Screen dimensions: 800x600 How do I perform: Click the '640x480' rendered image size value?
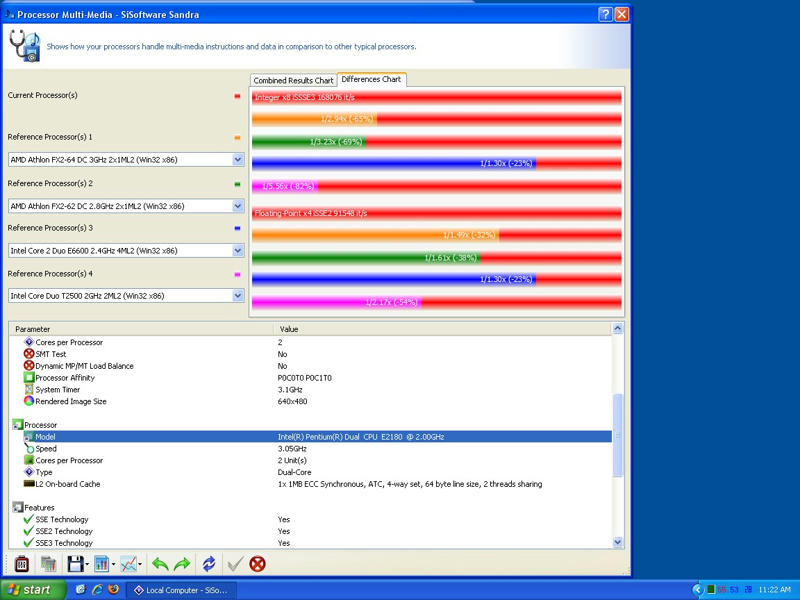(292, 402)
